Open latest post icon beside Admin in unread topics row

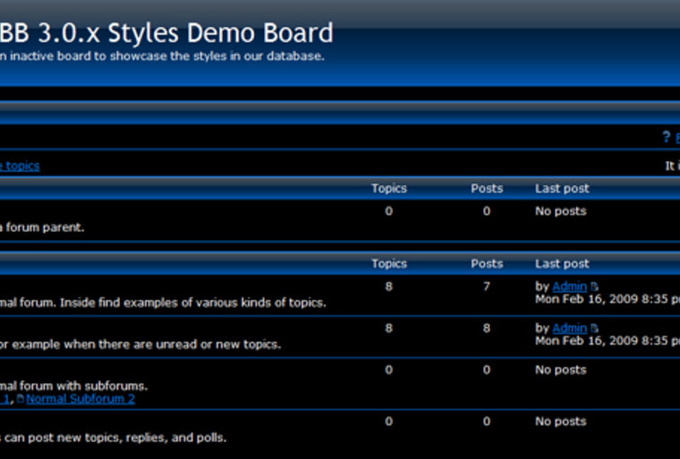[594, 328]
